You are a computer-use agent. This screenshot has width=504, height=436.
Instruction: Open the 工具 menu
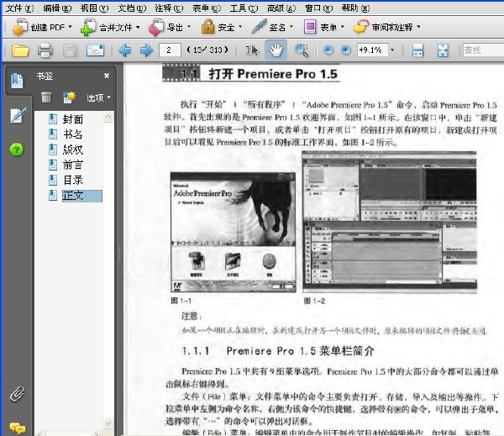point(244,8)
